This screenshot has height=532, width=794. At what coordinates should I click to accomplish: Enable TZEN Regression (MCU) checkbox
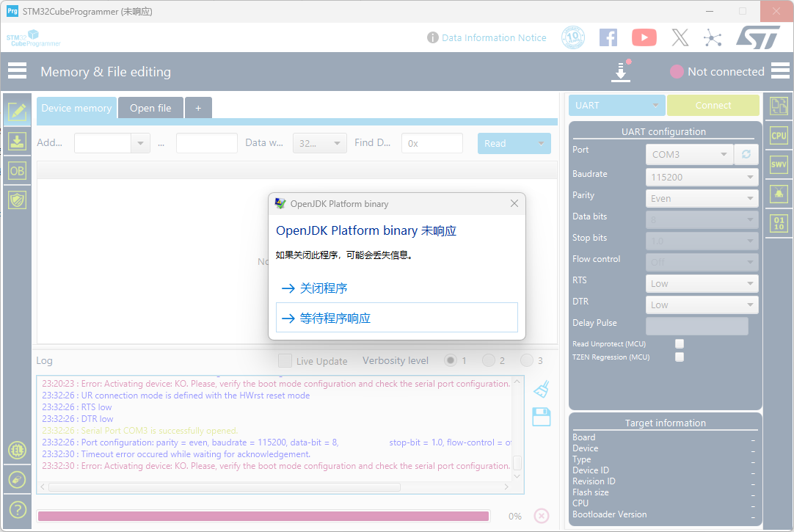[680, 357]
